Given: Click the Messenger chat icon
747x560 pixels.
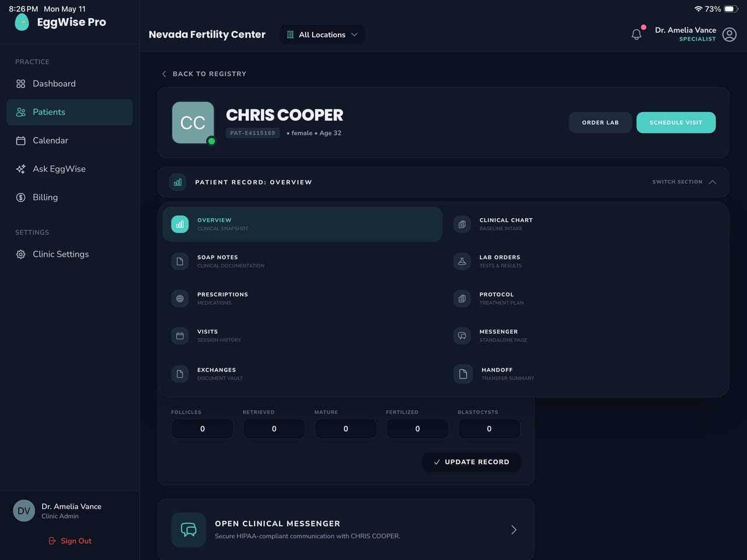Looking at the screenshot, I should (x=462, y=335).
